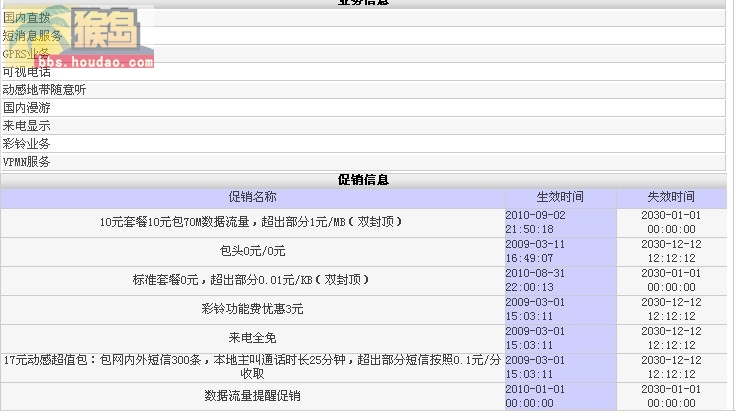Click the 生效时间 column header
The image size is (736, 412).
560,197
